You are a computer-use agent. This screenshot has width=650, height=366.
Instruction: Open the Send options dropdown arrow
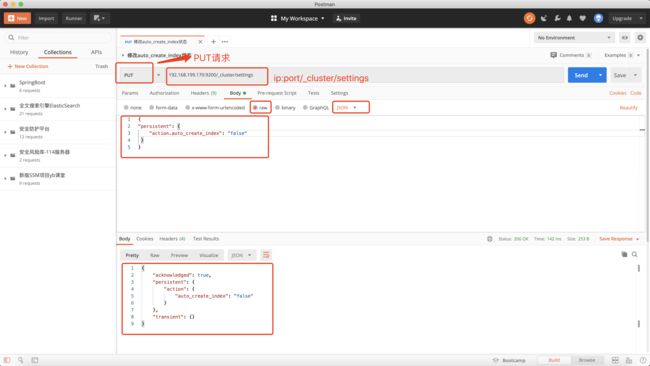pyautogui.click(x=600, y=75)
